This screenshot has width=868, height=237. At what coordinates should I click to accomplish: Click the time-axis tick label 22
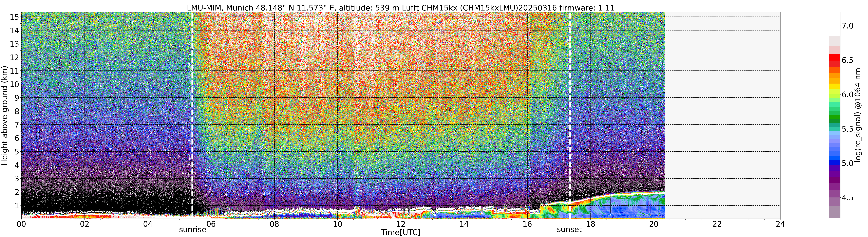pyautogui.click(x=717, y=224)
